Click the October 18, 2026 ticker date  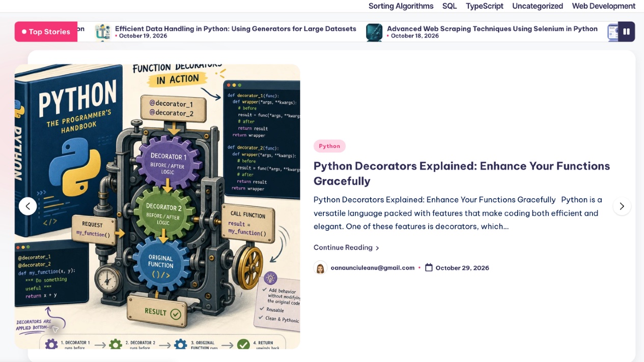pyautogui.click(x=415, y=36)
